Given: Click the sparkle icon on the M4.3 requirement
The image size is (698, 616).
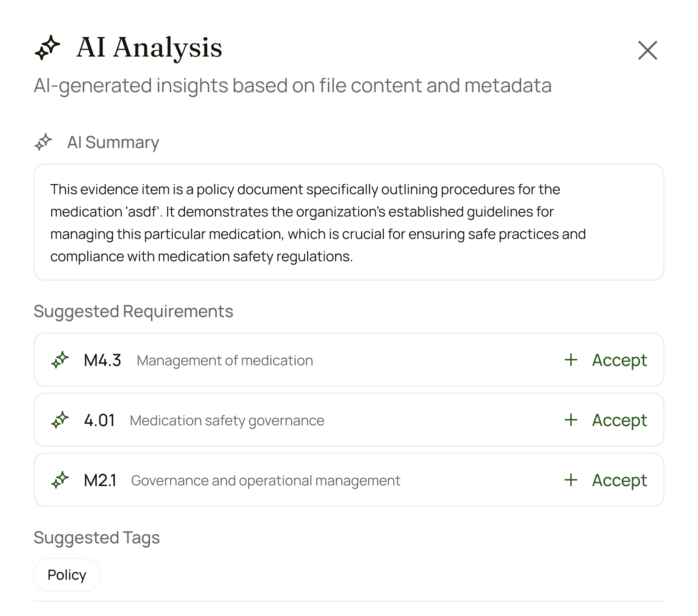Looking at the screenshot, I should click(60, 360).
